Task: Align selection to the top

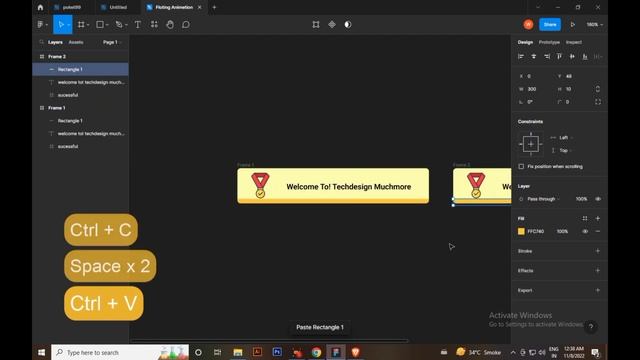Action: click(x=559, y=56)
